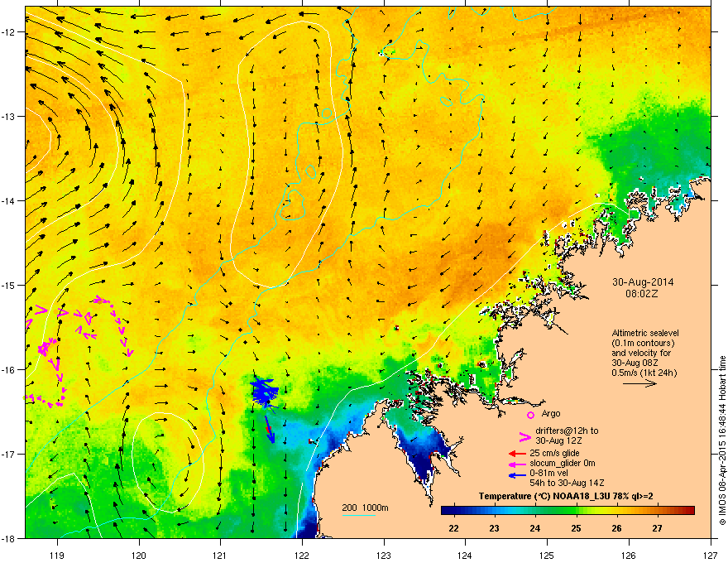Click the date text 30-Aug-2014
The image size is (728, 563).
(x=643, y=282)
